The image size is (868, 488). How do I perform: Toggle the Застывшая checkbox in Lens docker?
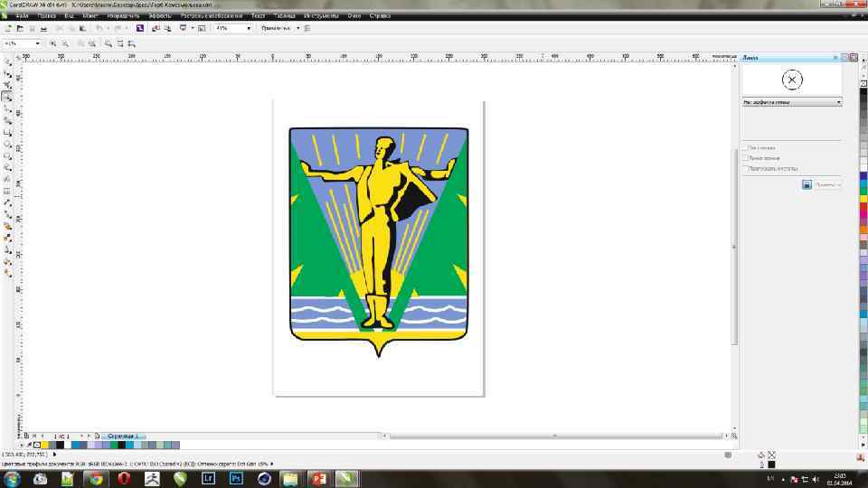coord(746,147)
